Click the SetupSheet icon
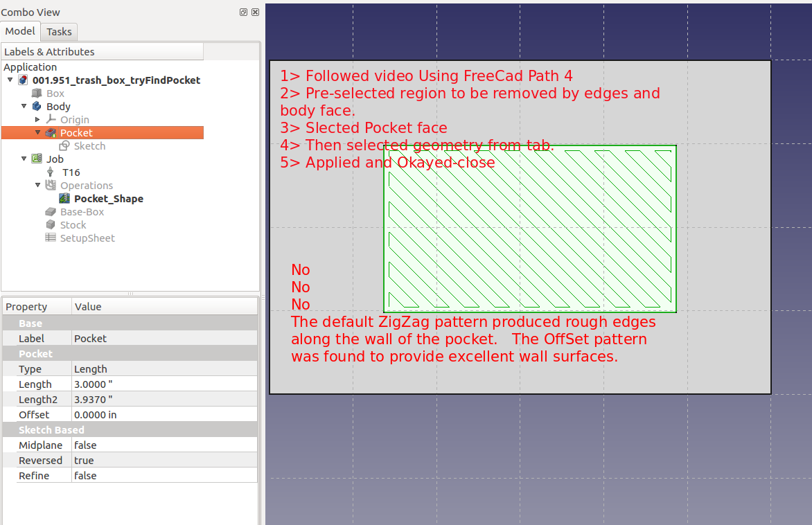This screenshot has height=525, width=812. (51, 238)
